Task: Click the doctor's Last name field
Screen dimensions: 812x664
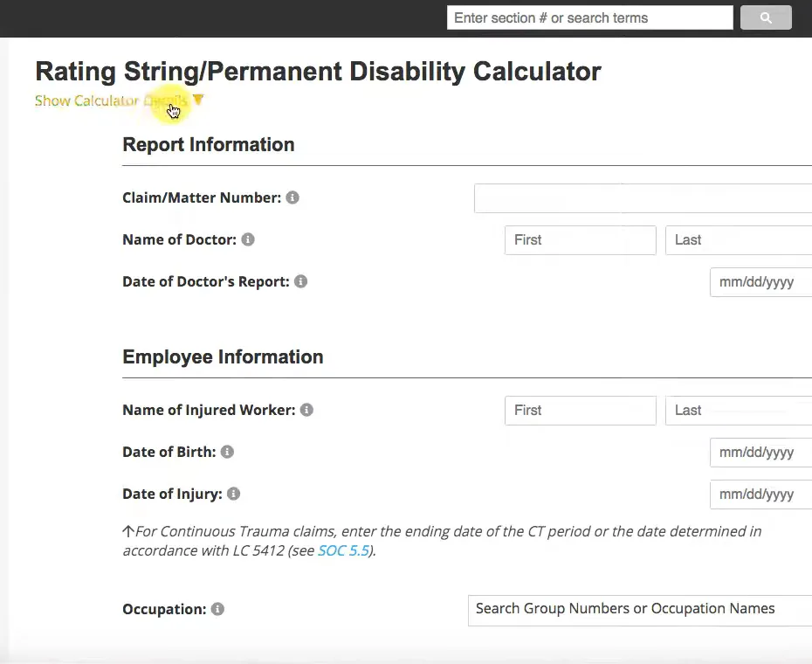Action: click(x=739, y=240)
